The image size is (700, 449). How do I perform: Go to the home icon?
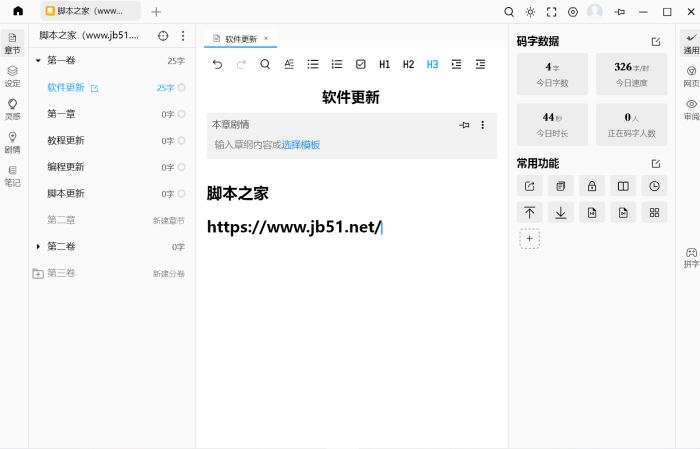(18, 11)
